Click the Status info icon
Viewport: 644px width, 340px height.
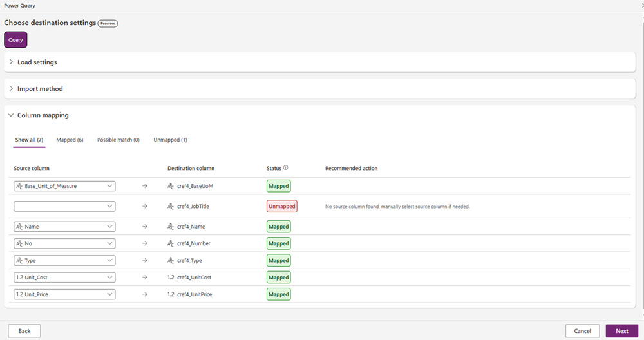pos(286,168)
